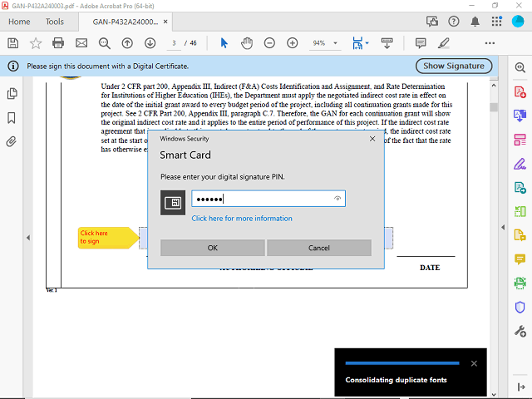
Task: Open Organize Pages tool in right pane
Action: click(x=520, y=140)
